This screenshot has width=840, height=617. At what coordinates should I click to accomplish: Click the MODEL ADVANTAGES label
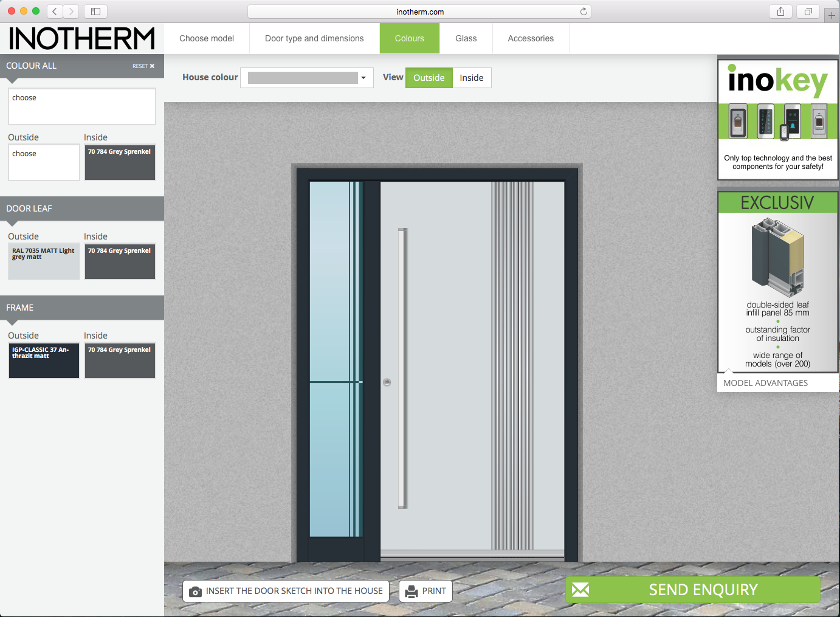(766, 383)
